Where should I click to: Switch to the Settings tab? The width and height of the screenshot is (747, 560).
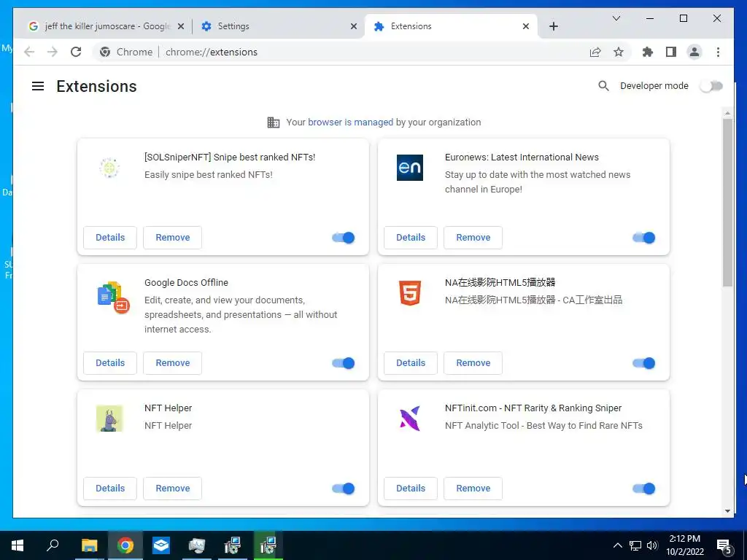click(x=279, y=26)
